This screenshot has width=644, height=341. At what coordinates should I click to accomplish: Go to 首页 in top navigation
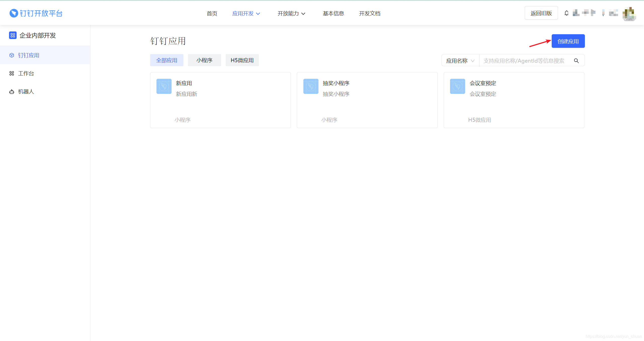pyautogui.click(x=212, y=13)
